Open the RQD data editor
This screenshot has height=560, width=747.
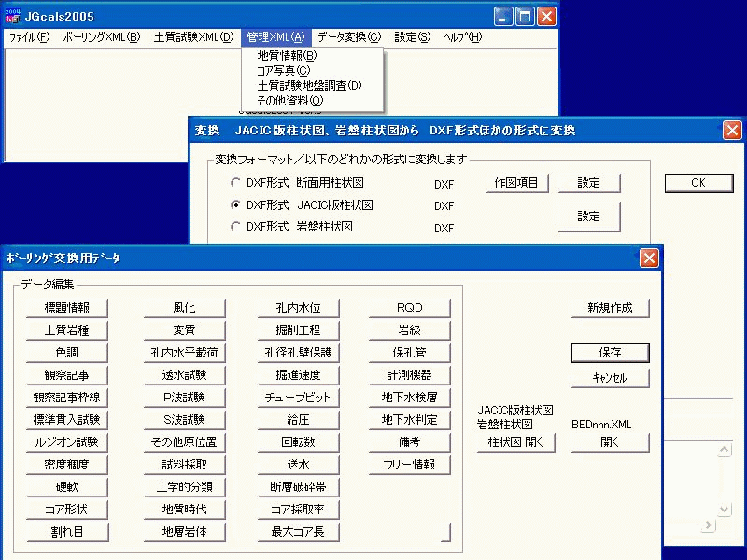[x=410, y=308]
